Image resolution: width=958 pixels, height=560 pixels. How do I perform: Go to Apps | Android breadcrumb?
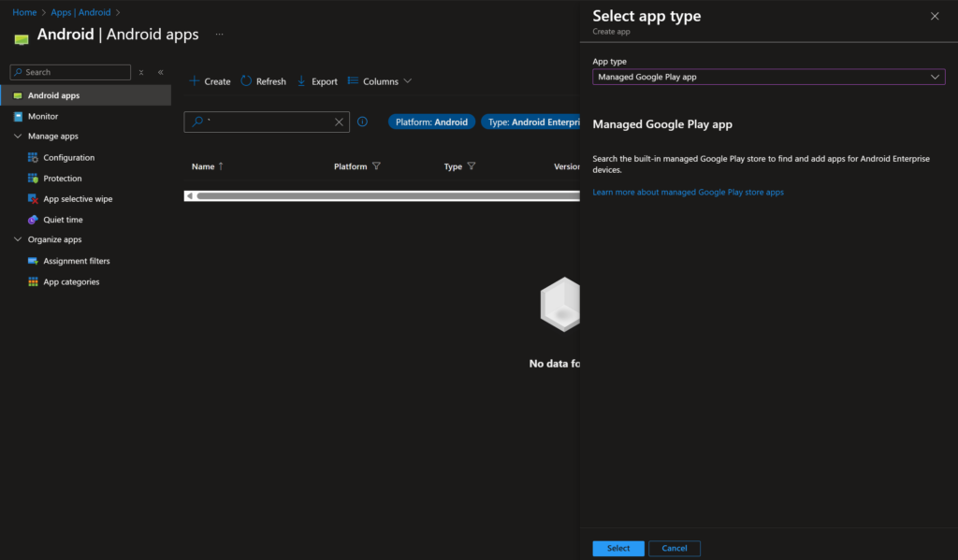pos(80,12)
